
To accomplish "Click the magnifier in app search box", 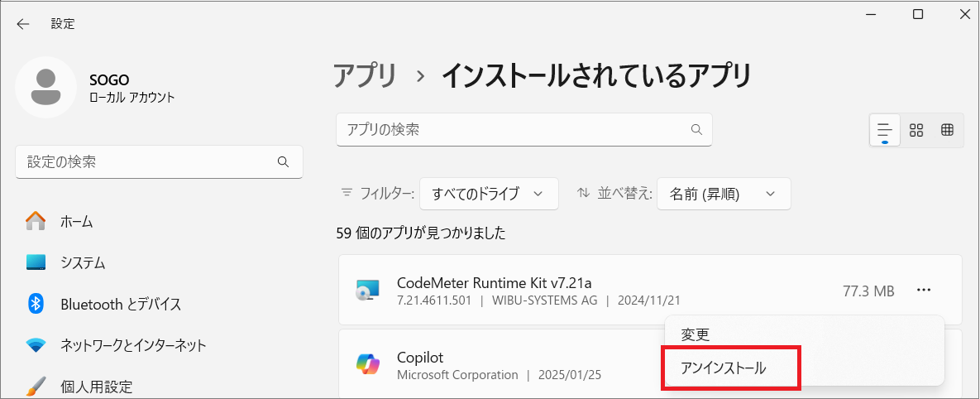I will tap(696, 129).
